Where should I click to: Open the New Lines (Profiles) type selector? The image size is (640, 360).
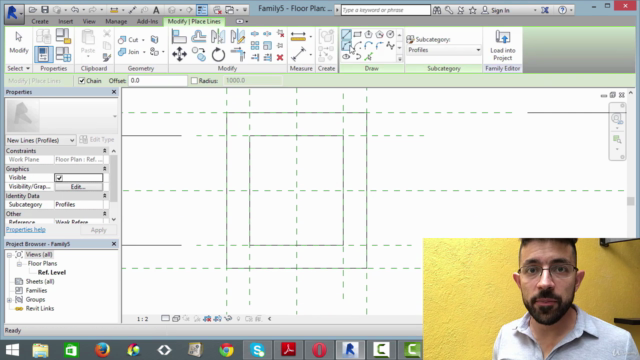40,140
